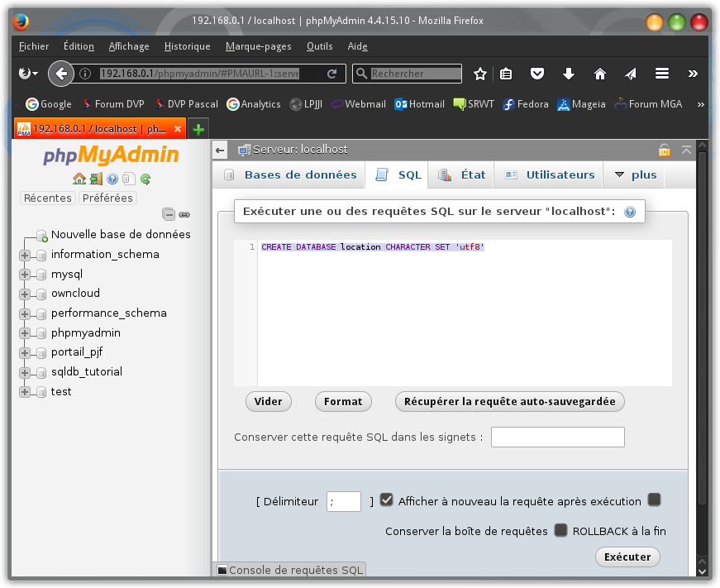Expand the sqldb_tutorial database node
This screenshot has width=720, height=588.
pyautogui.click(x=24, y=372)
